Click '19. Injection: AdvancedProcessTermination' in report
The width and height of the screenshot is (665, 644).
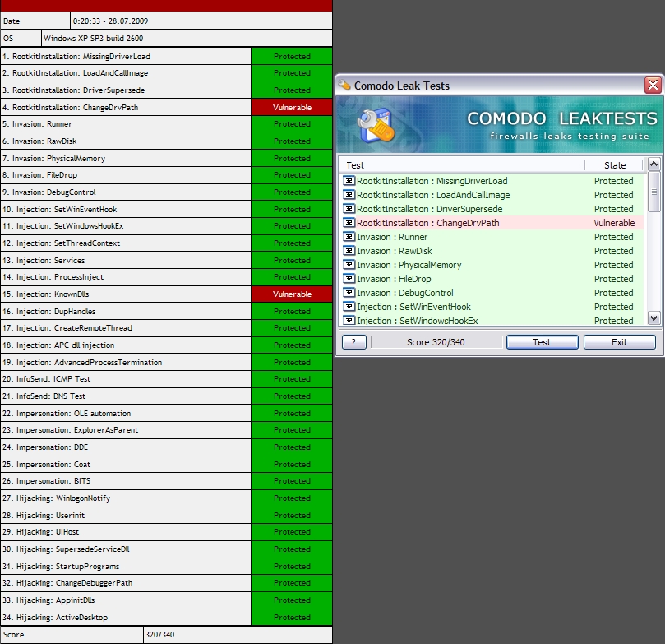coord(82,363)
